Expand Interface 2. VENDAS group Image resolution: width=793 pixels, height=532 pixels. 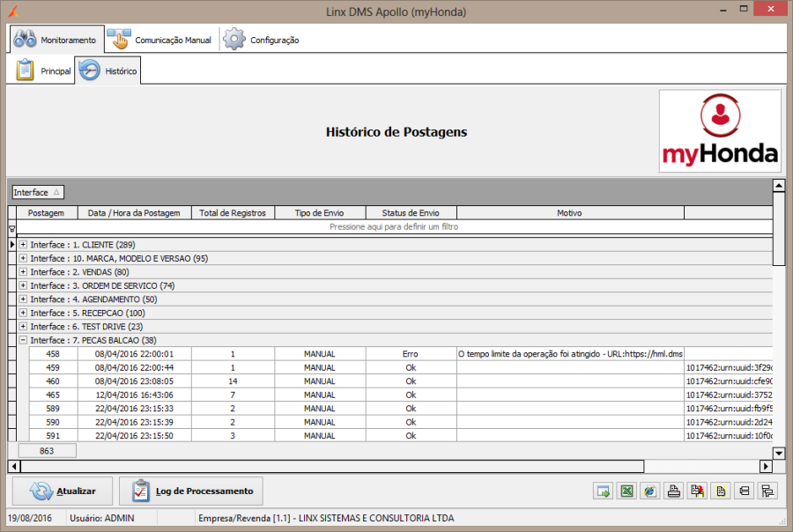23,271
